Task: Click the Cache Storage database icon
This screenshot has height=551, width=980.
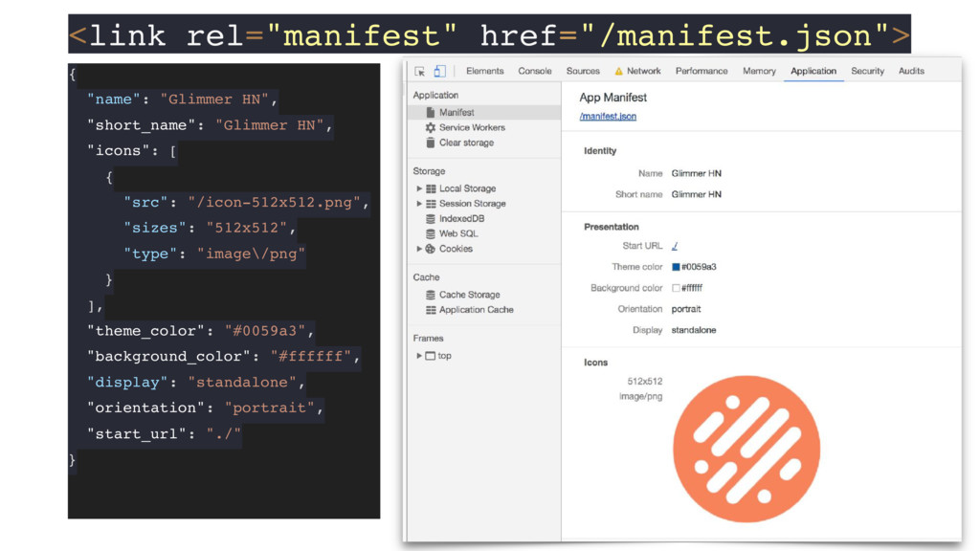Action: point(431,295)
